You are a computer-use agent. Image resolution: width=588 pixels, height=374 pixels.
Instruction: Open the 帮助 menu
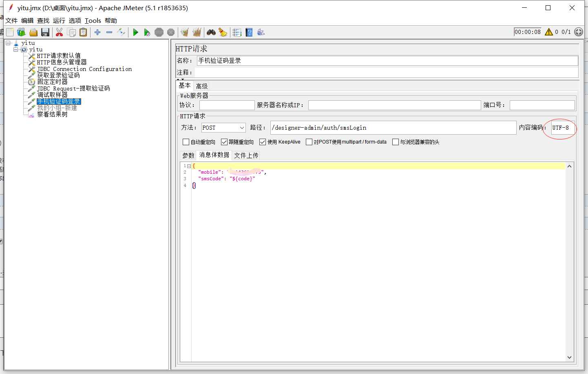[111, 20]
